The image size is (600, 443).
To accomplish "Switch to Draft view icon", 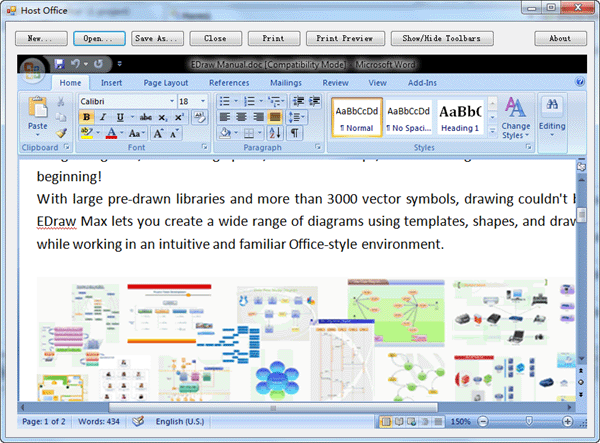I will point(438,422).
